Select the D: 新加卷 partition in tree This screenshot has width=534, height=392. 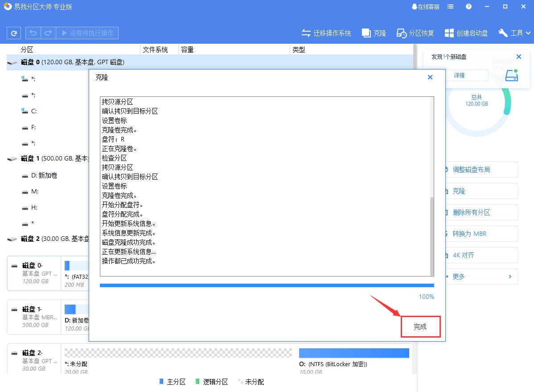(44, 175)
